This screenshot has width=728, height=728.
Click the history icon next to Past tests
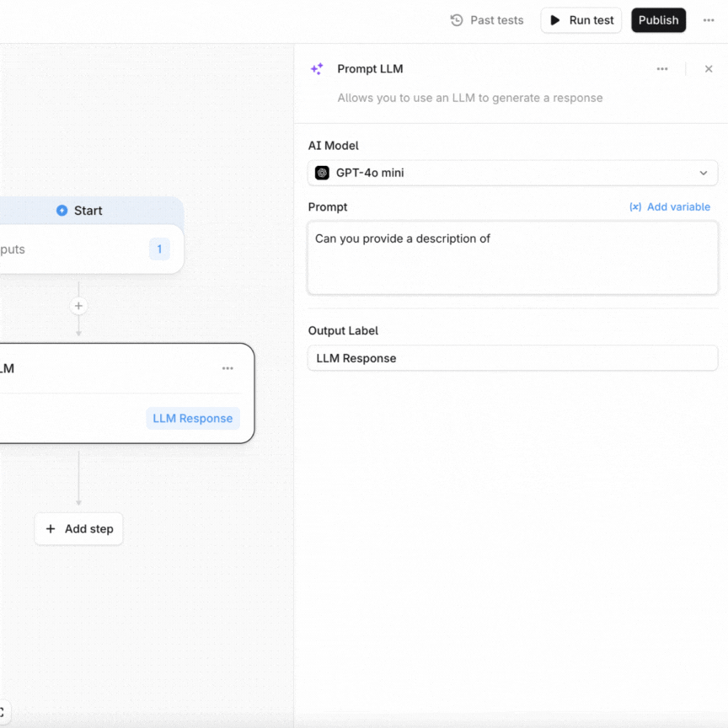[x=456, y=19]
